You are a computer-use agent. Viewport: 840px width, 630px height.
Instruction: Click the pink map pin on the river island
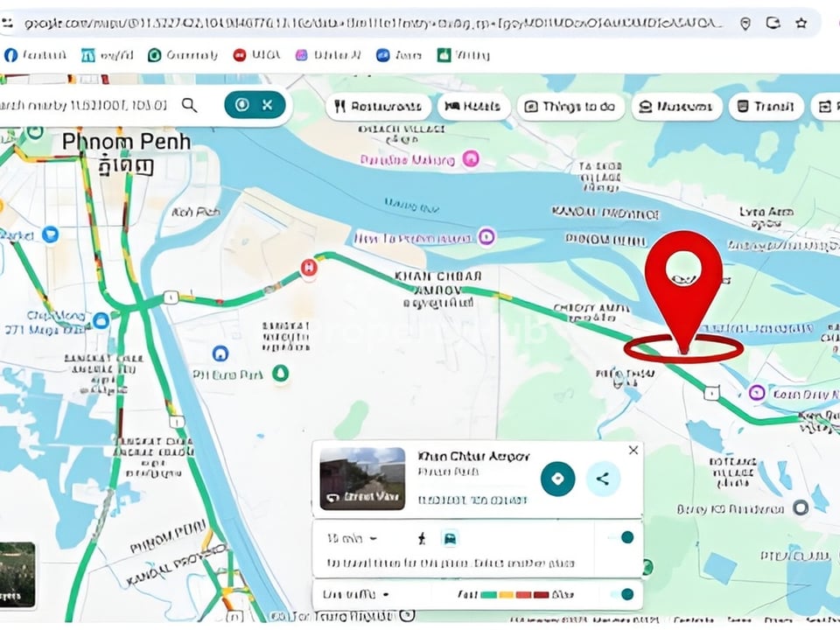(x=471, y=159)
